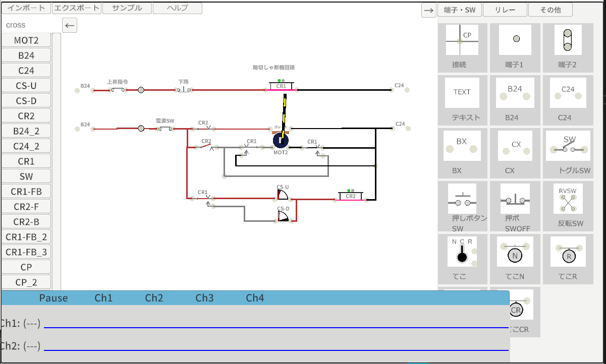Click Pause in the oscilloscope bar
The width and height of the screenshot is (606, 364).
pyautogui.click(x=53, y=298)
